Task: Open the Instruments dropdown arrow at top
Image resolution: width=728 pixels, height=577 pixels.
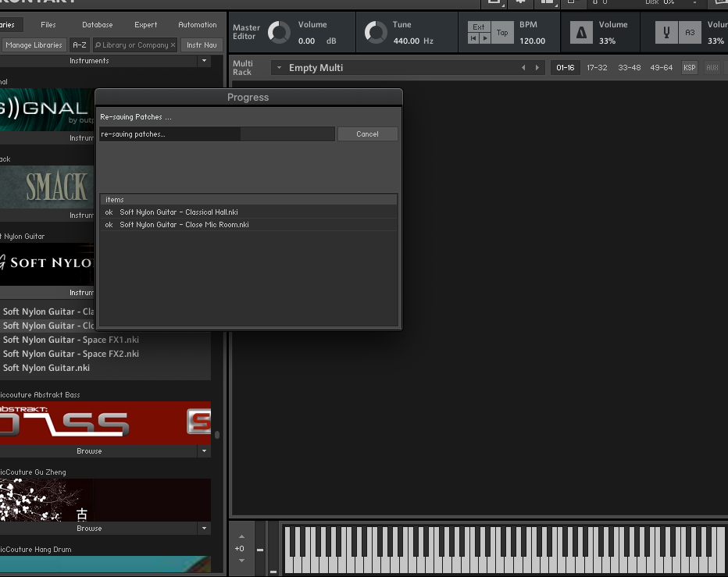Action: (205, 61)
